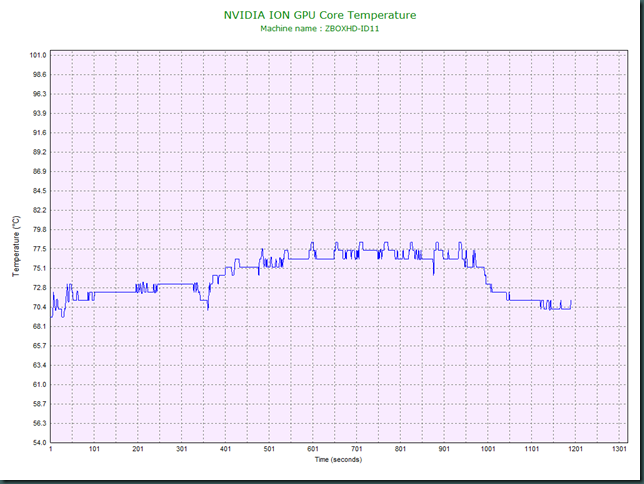
Task: Click the x-axis tick label 1201
Action: click(575, 449)
